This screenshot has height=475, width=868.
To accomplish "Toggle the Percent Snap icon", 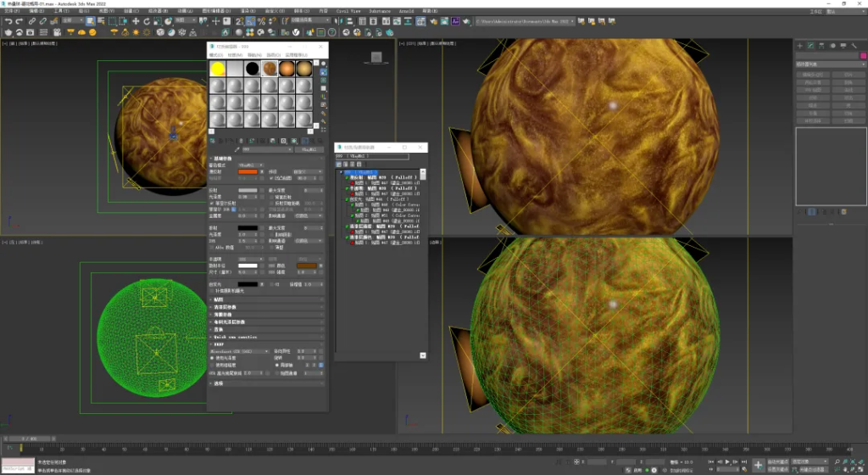I will click(261, 21).
